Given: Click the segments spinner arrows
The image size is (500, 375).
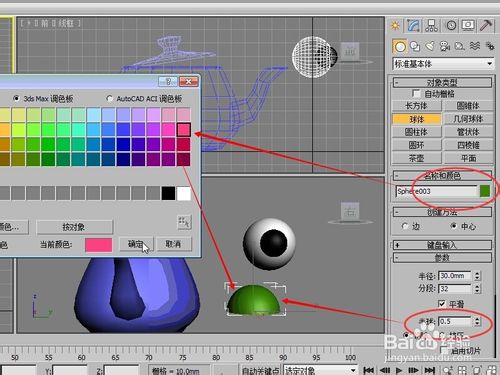Looking at the screenshot, I should point(477,289).
